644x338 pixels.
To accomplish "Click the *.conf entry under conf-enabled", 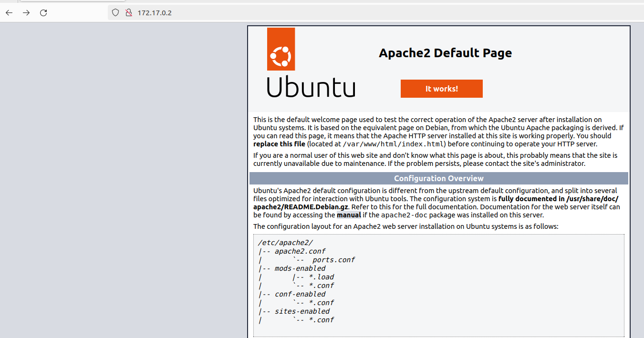I will click(x=321, y=303).
